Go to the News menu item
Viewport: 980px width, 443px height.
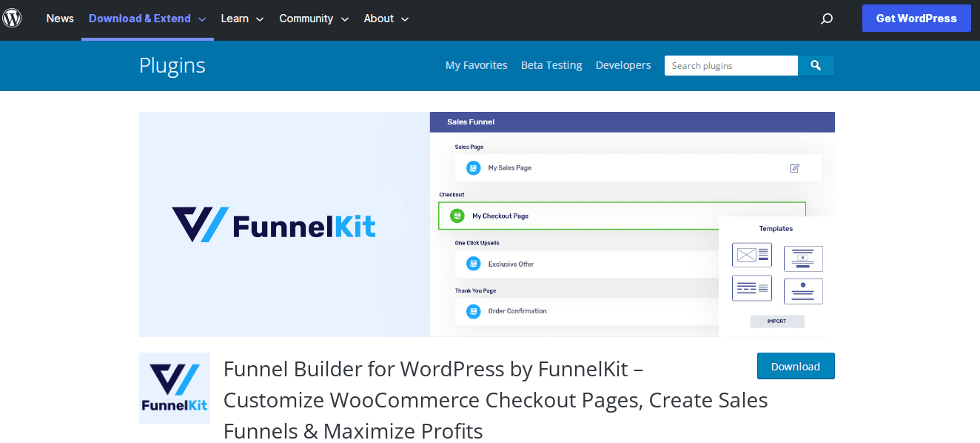(x=60, y=19)
